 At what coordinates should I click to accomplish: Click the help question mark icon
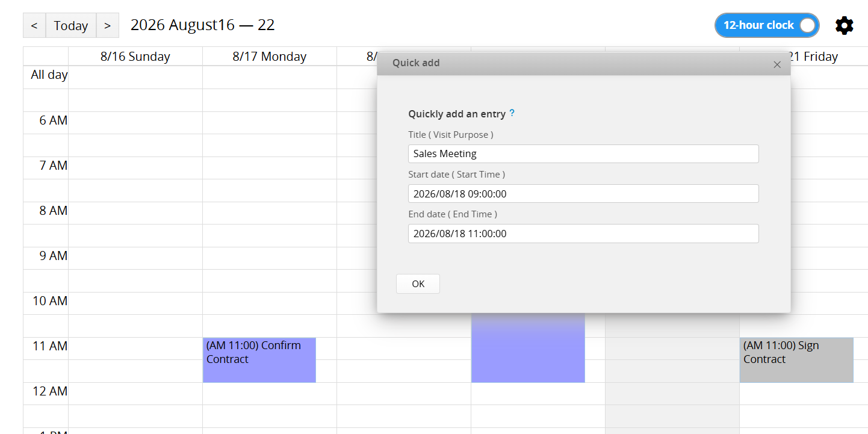point(512,113)
